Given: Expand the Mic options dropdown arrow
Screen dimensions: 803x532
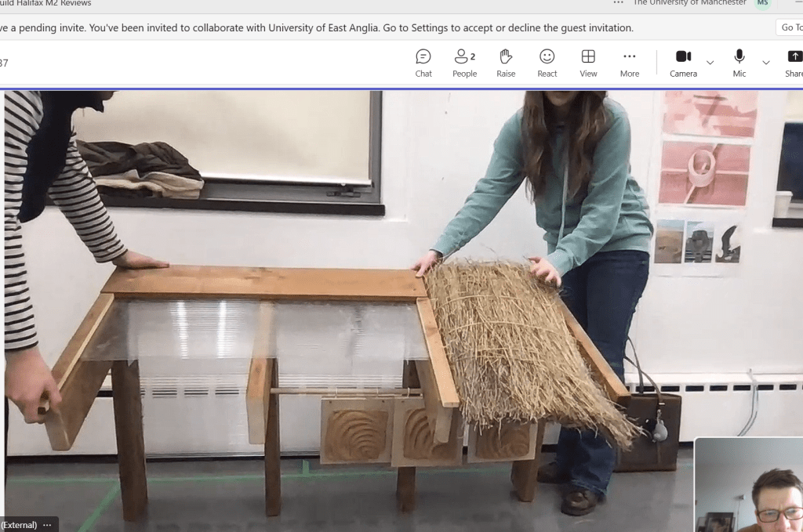Looking at the screenshot, I should [766, 63].
